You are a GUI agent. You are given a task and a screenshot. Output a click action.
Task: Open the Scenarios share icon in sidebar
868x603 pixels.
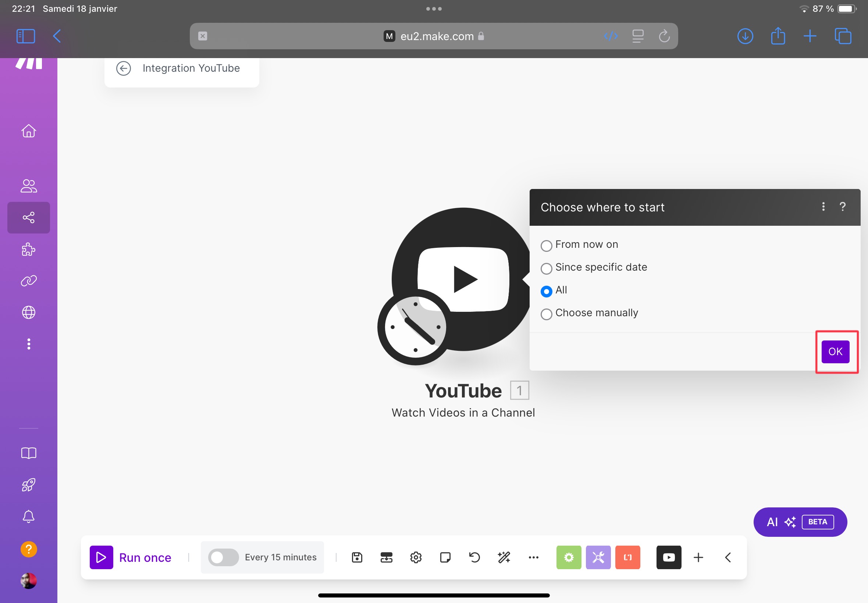29,218
